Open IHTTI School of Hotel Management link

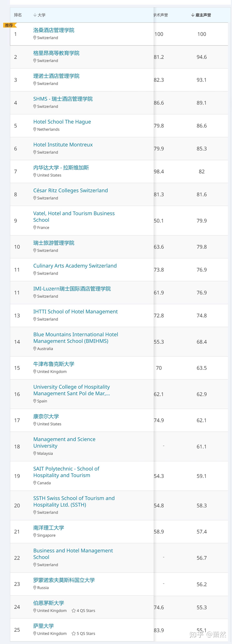[75, 311]
